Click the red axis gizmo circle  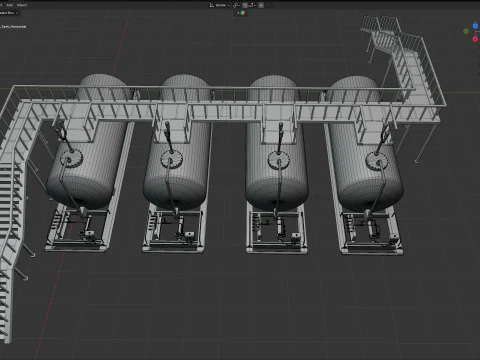475,39
